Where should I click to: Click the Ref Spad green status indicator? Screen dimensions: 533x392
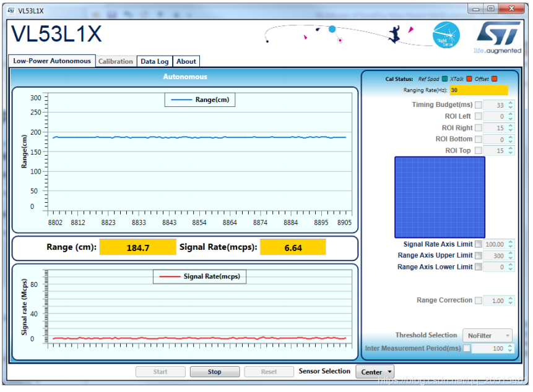pyautogui.click(x=444, y=79)
